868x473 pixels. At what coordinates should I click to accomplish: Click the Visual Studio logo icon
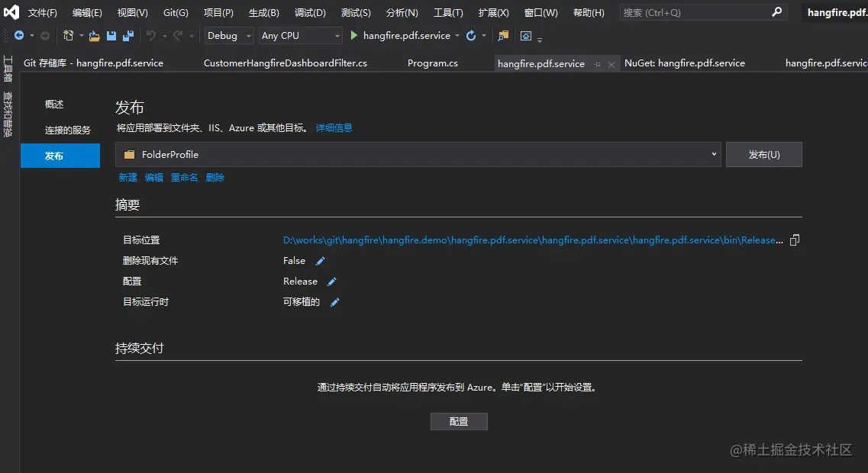coord(11,12)
